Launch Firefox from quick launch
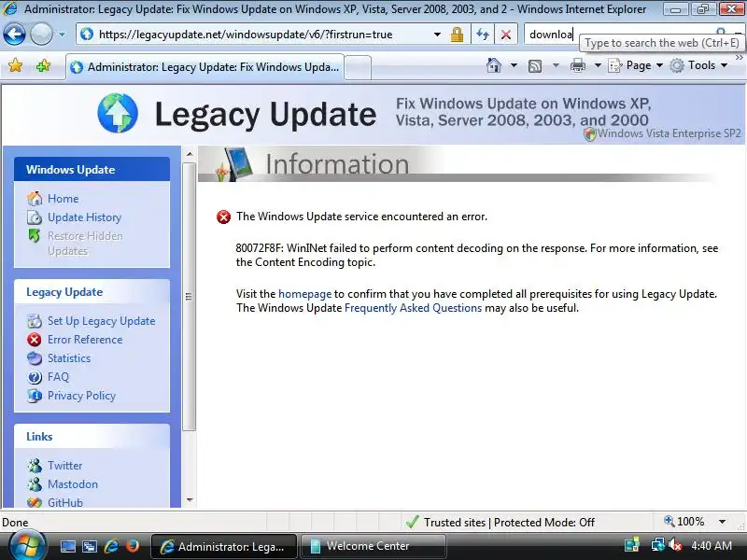Image resolution: width=747 pixels, height=560 pixels. click(x=133, y=546)
